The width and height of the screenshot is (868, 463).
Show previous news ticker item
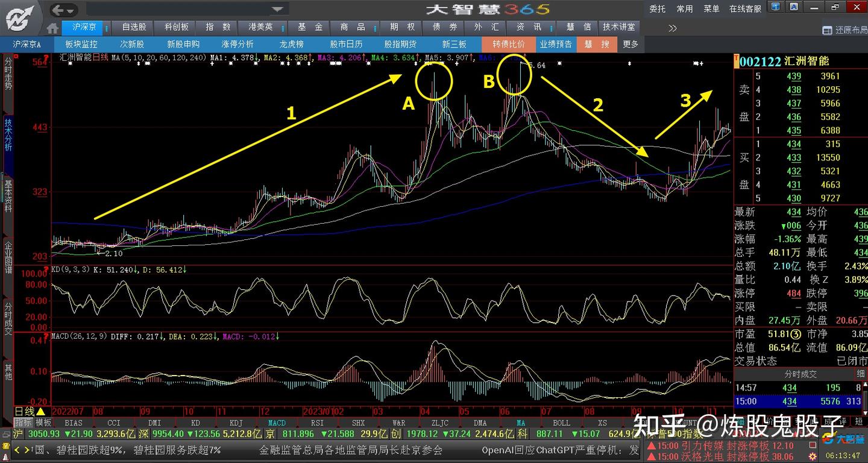click(17, 450)
